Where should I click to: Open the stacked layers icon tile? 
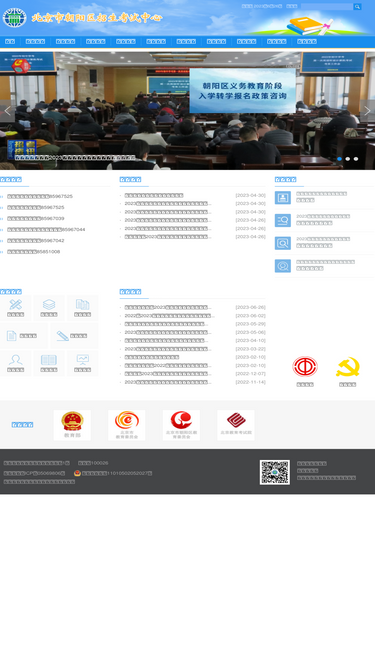click(49, 308)
